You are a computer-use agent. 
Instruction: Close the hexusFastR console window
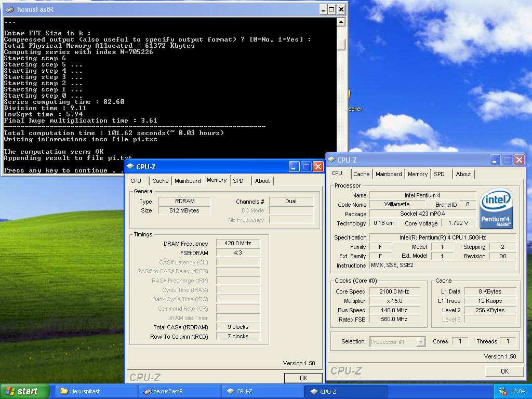pos(341,9)
